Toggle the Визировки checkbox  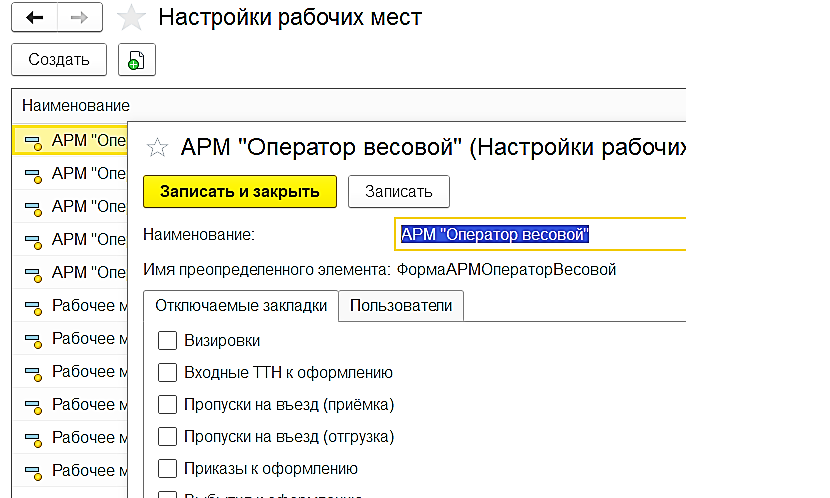[167, 340]
